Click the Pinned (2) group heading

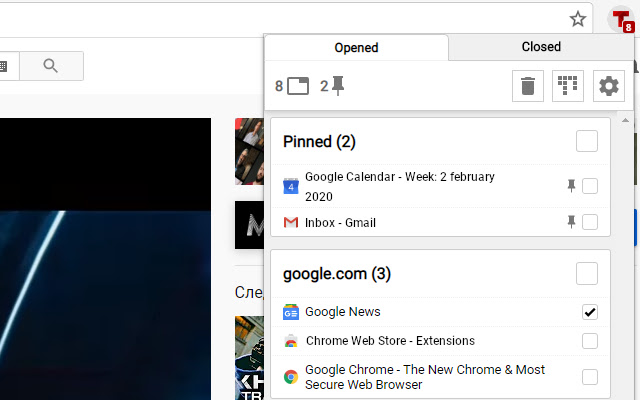coord(319,142)
